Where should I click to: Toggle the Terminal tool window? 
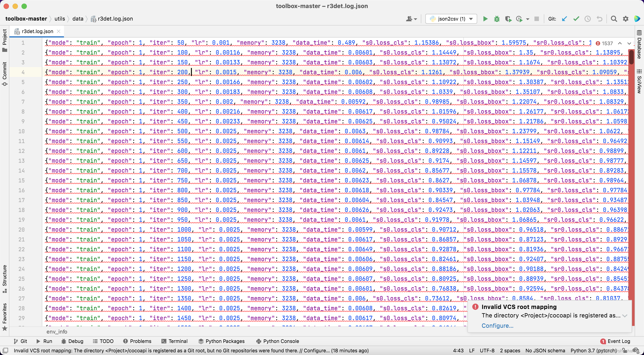[178, 341]
